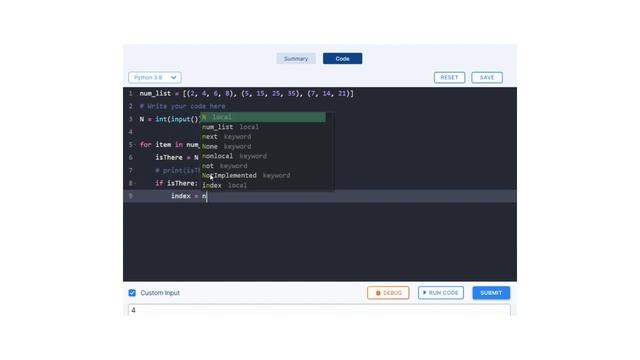Collapse the fold arrow beside line 8
Viewport: 640px width, 360px height.
[135, 184]
